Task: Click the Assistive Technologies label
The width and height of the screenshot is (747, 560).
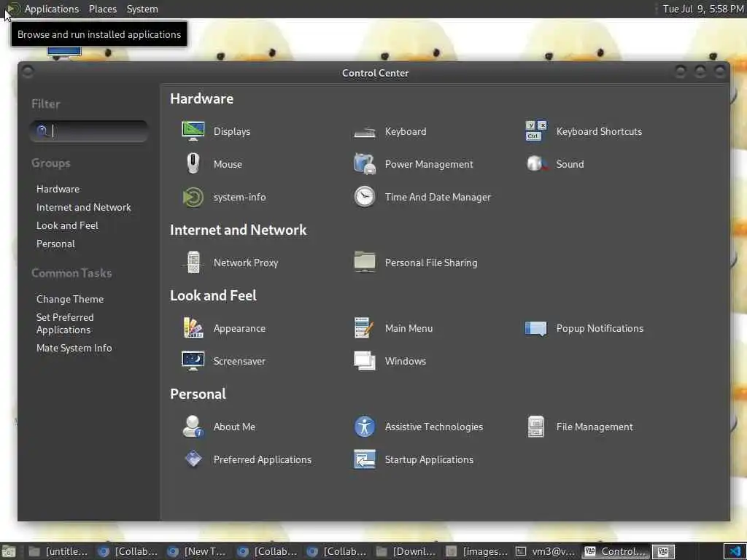Action: (x=433, y=427)
